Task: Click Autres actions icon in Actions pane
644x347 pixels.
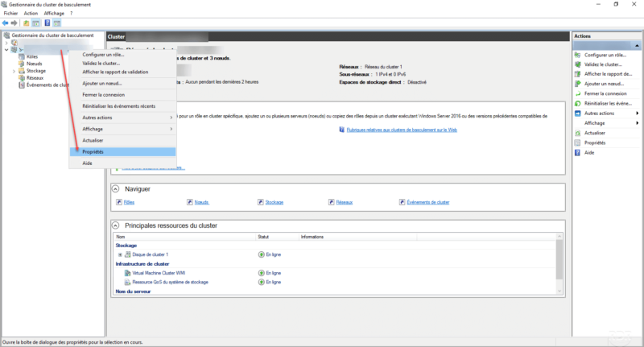Action: [577, 114]
